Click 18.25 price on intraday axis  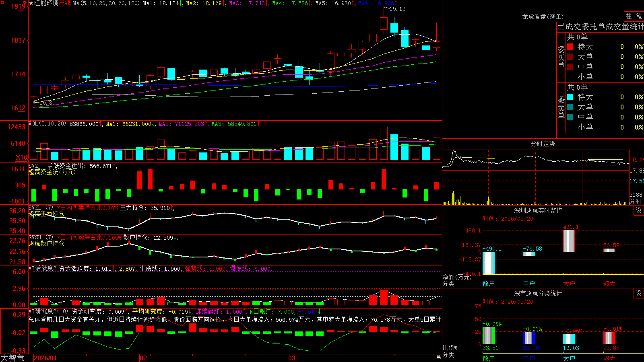636,160
